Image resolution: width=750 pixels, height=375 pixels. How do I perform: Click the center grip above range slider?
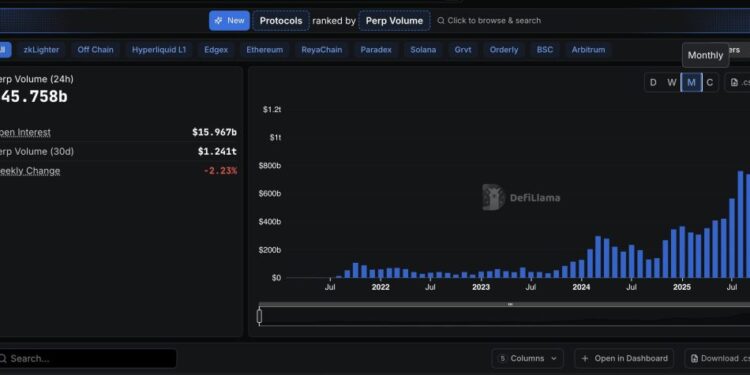(x=510, y=304)
